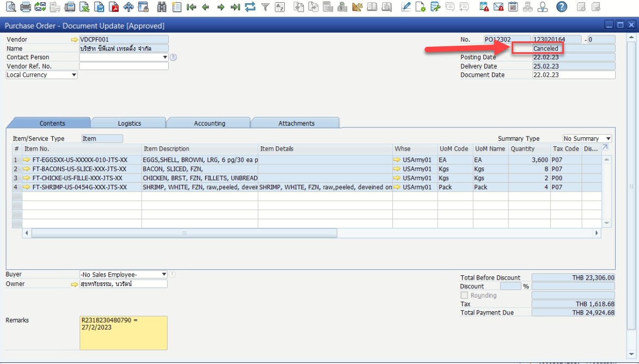The height and width of the screenshot is (364, 639).
Task: Jump to the last data record
Action: tap(235, 7)
